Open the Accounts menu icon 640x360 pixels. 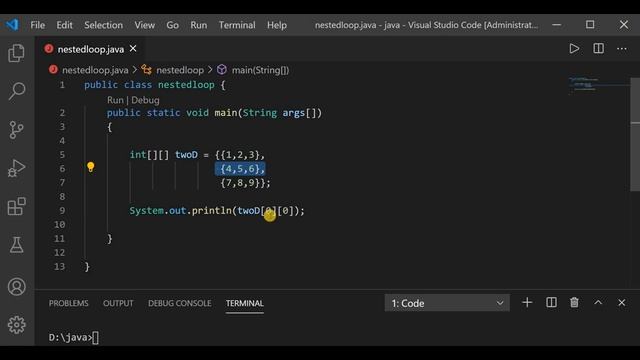pos(16,287)
